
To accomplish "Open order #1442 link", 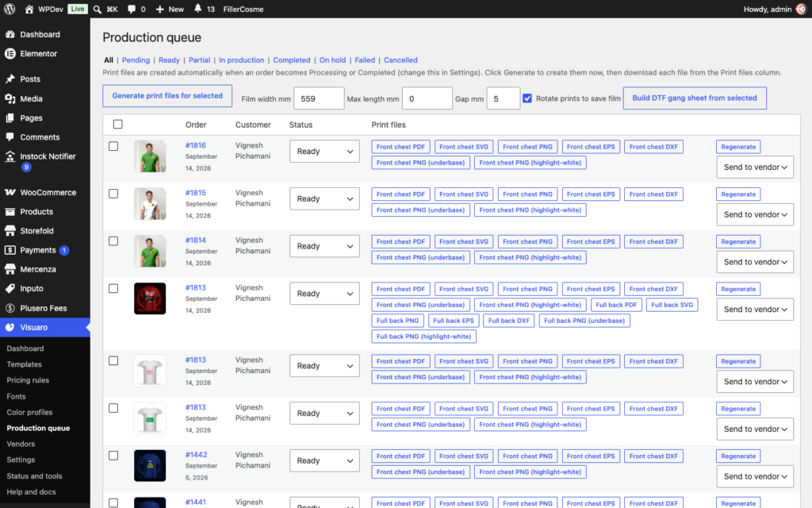I will [x=197, y=455].
